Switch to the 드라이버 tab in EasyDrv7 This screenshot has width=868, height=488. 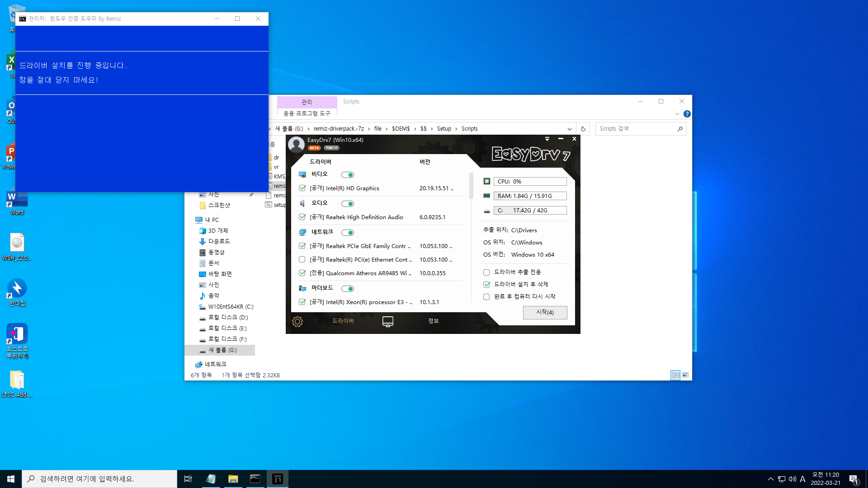click(343, 321)
